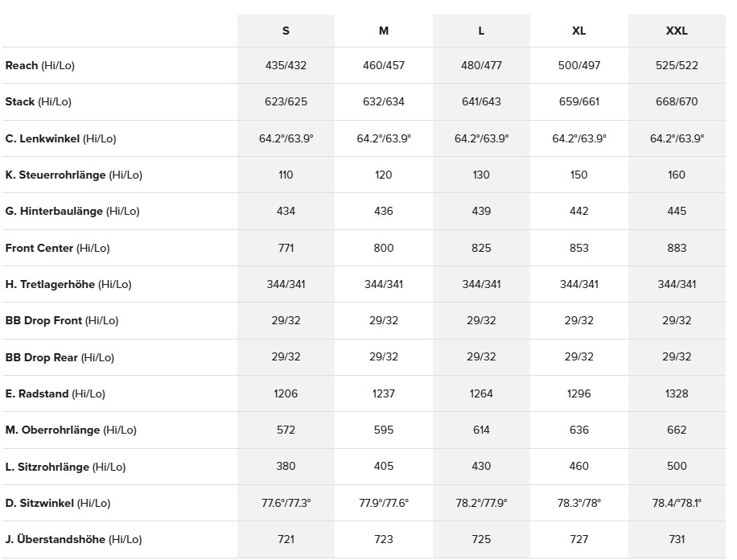Click the Sitzrohrlänge value 460 for XL
The image size is (737, 560).
[x=578, y=466]
